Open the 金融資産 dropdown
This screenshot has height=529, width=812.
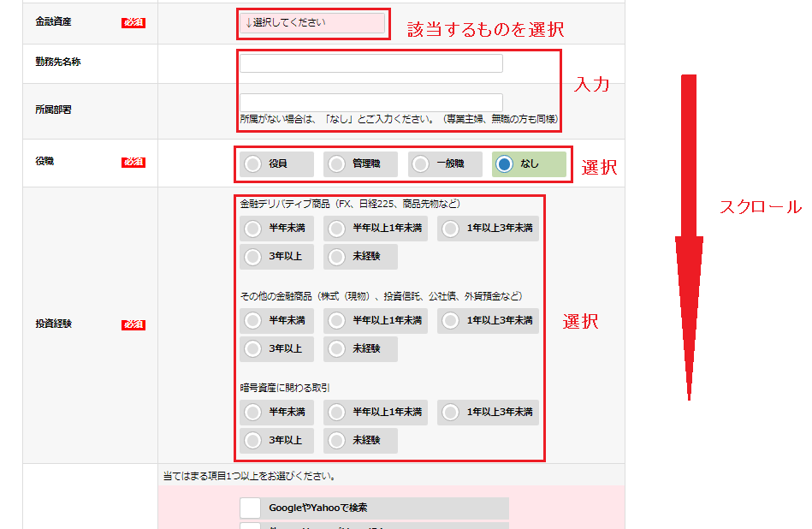(312, 23)
